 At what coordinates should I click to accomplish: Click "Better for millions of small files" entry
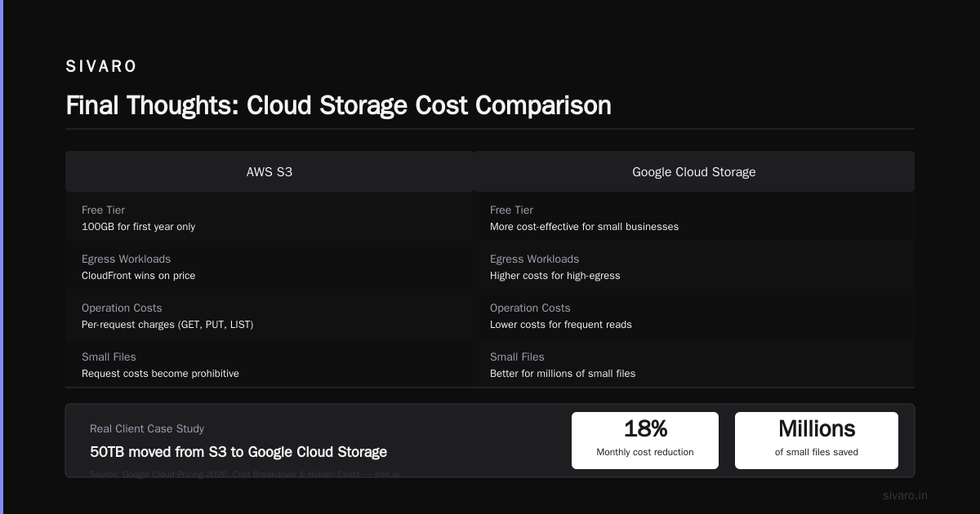point(563,374)
